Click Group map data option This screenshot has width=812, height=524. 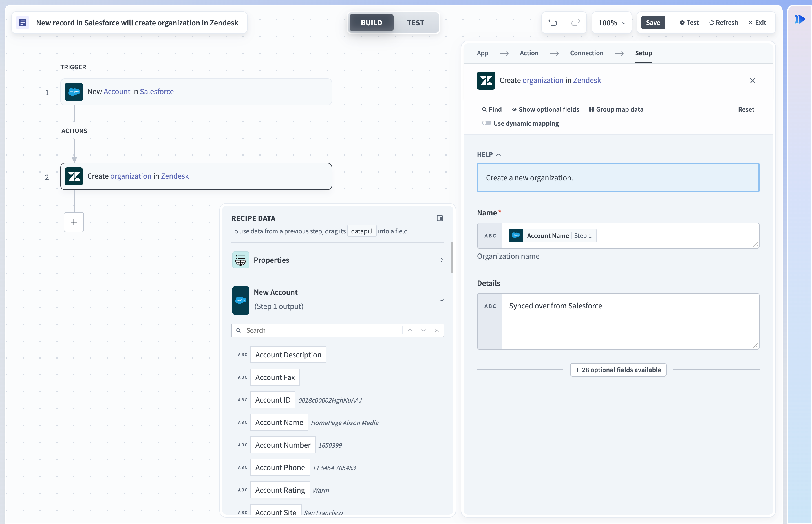coord(616,109)
